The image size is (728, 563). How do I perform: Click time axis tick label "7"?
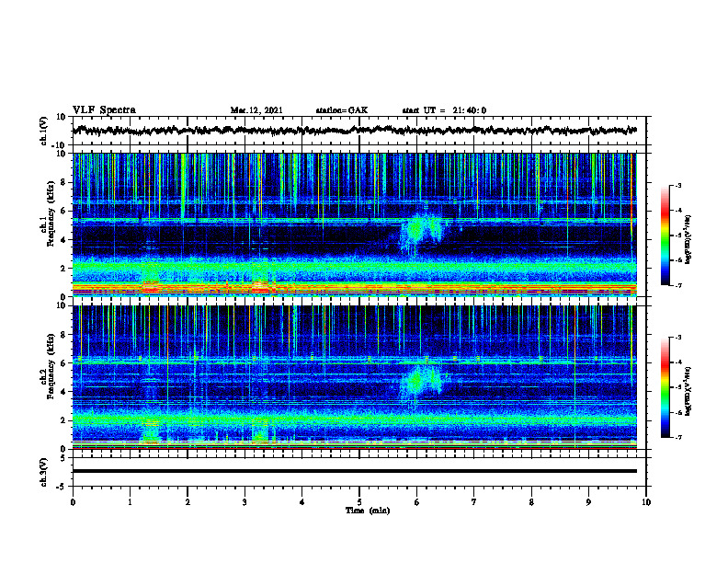point(474,502)
